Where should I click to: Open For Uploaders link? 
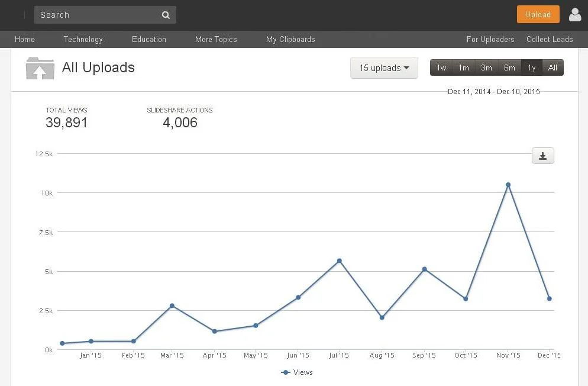(490, 40)
